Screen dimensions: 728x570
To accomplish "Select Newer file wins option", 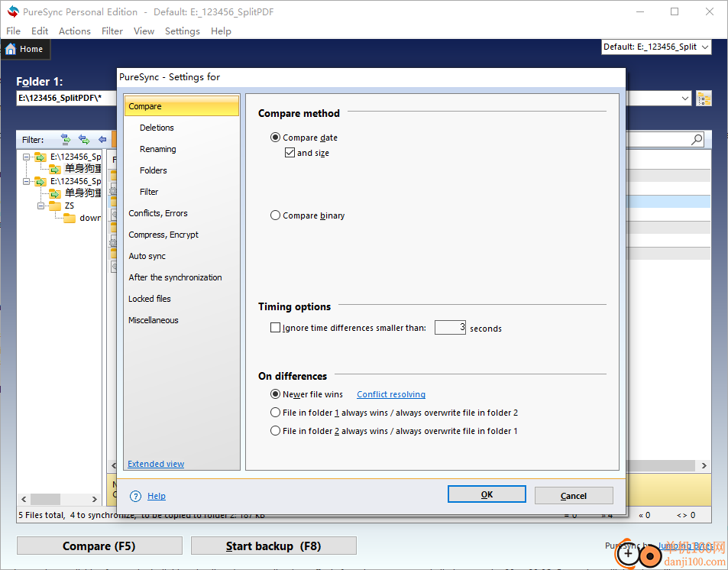I will [x=275, y=394].
